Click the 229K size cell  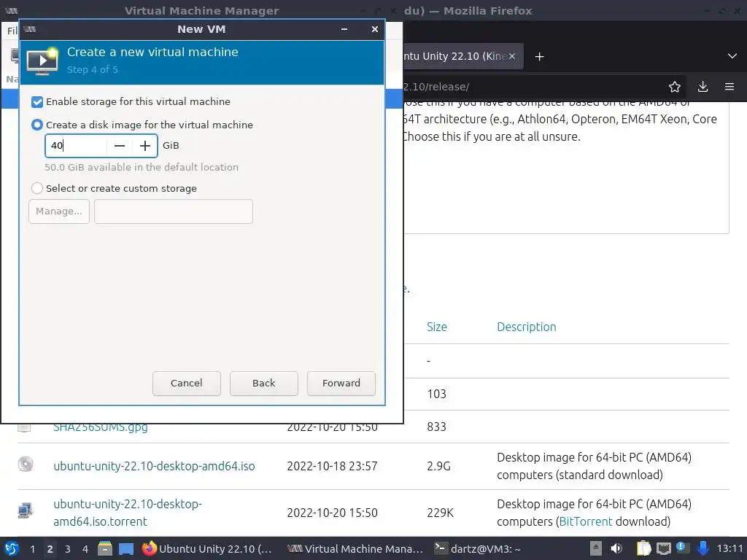click(x=440, y=513)
